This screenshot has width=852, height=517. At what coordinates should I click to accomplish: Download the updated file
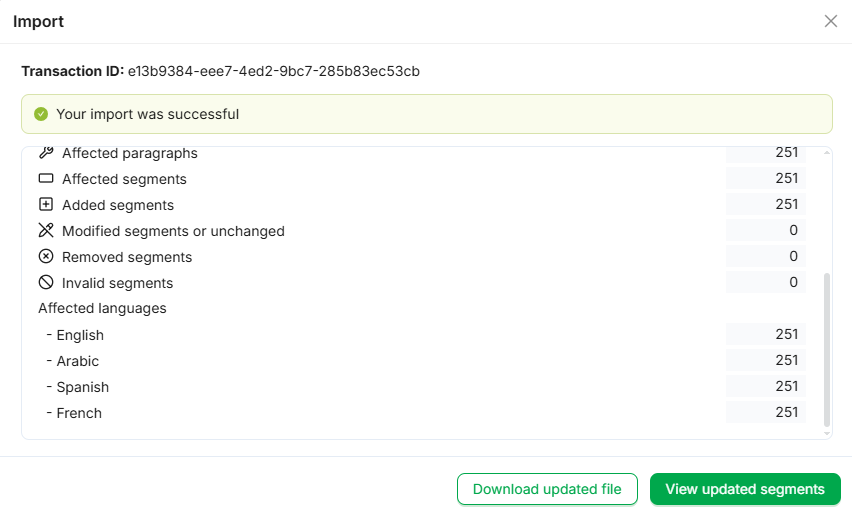click(547, 489)
